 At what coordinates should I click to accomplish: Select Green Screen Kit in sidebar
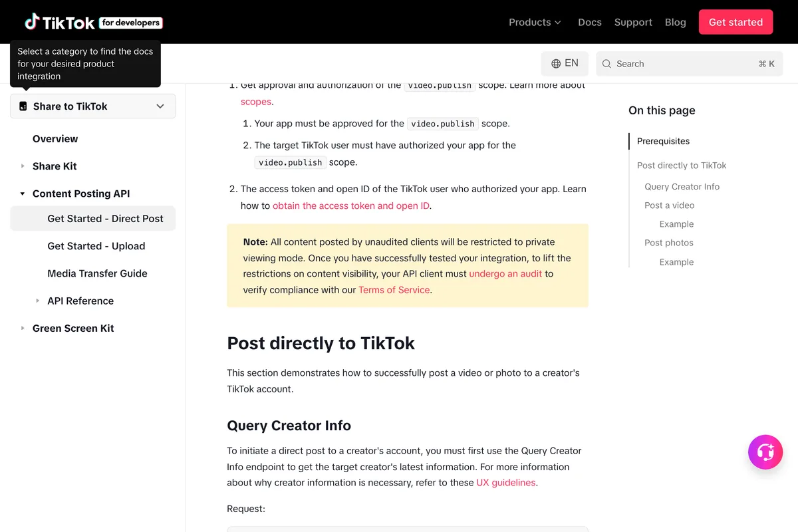pyautogui.click(x=73, y=329)
